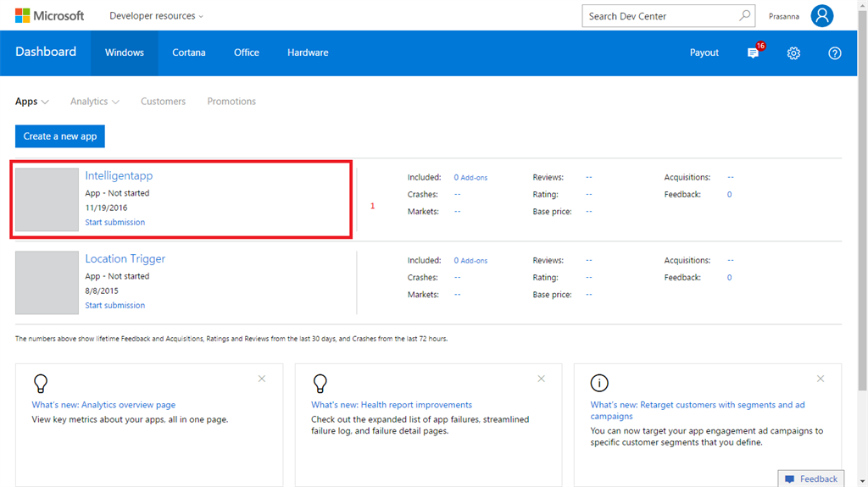This screenshot has height=487, width=868.
Task: Open the Prasanna user profile avatar
Action: (821, 15)
